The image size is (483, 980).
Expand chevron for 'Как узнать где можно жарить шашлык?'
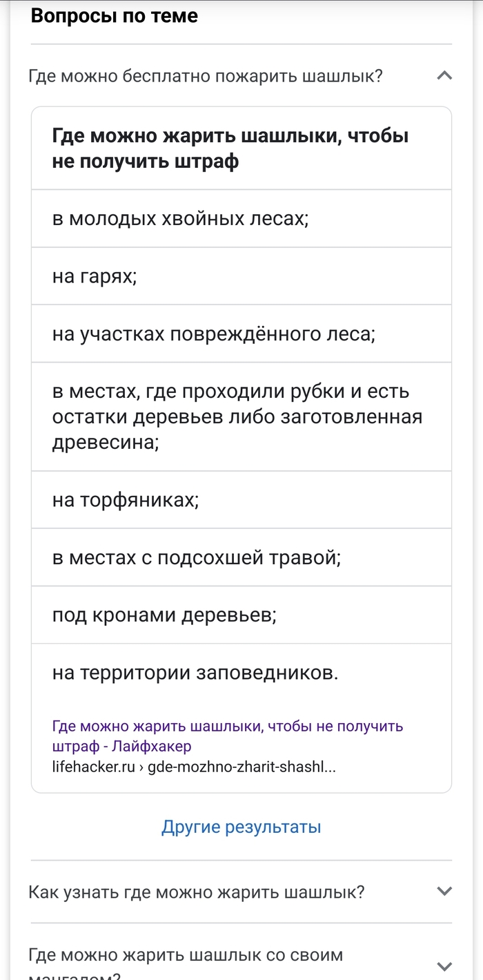tap(445, 892)
